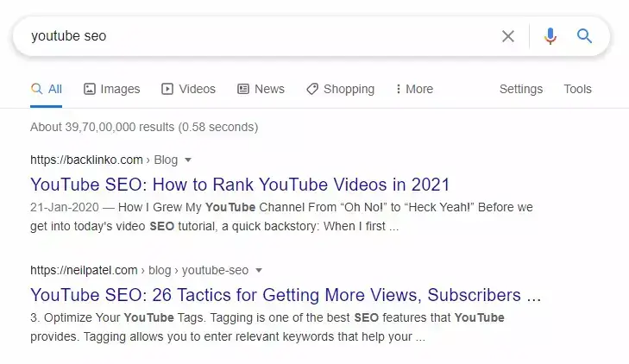Click the Videos tab play icon
629x364 pixels.
point(167,89)
